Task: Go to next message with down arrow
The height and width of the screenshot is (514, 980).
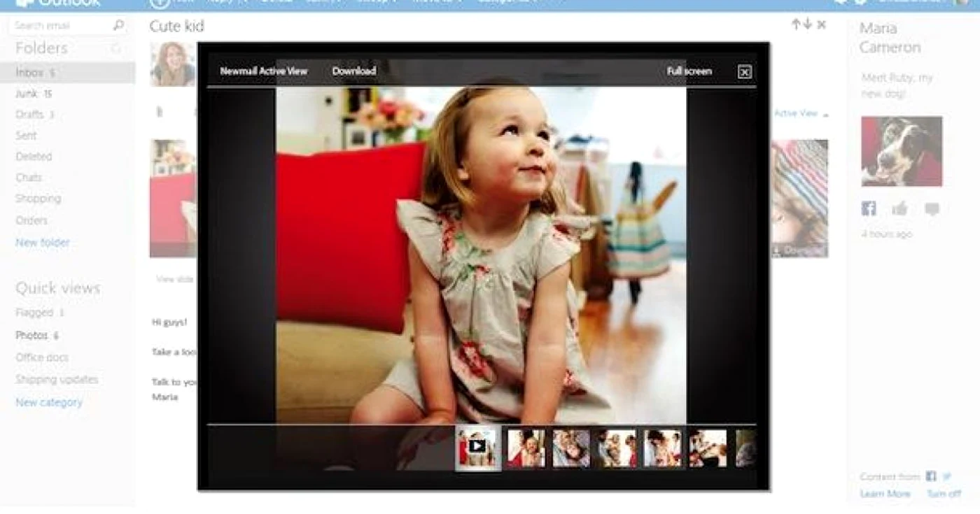Action: (807, 24)
